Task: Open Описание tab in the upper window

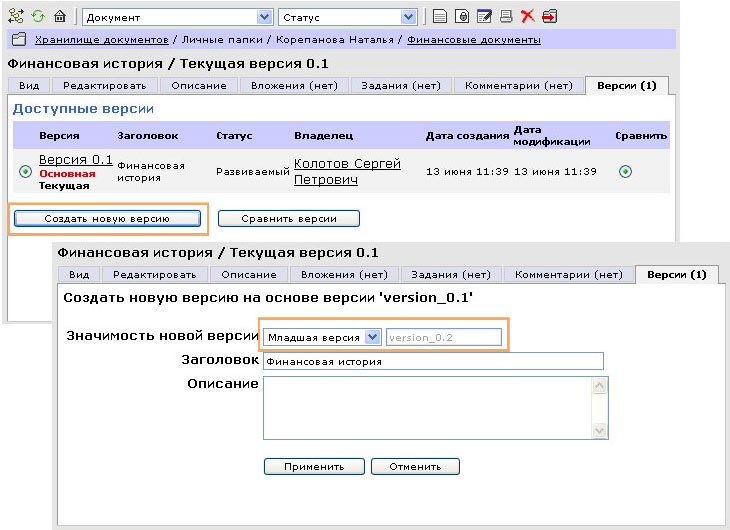Action: point(199,86)
